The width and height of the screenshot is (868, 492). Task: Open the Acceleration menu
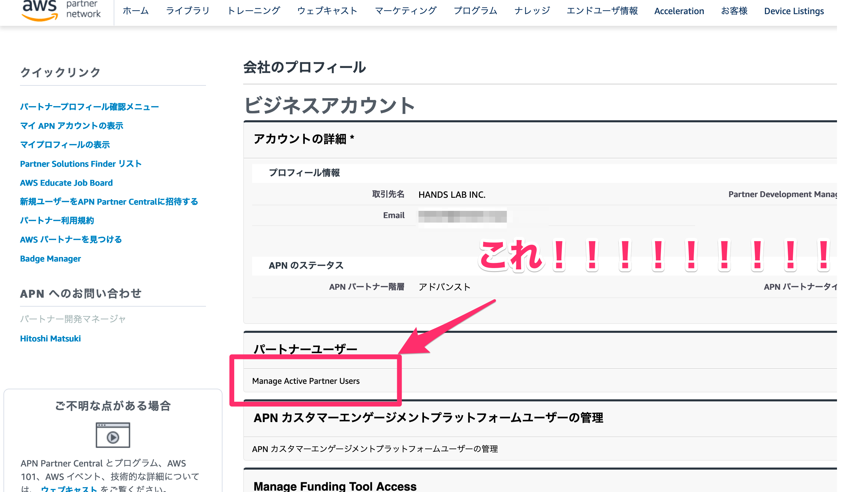pyautogui.click(x=679, y=11)
